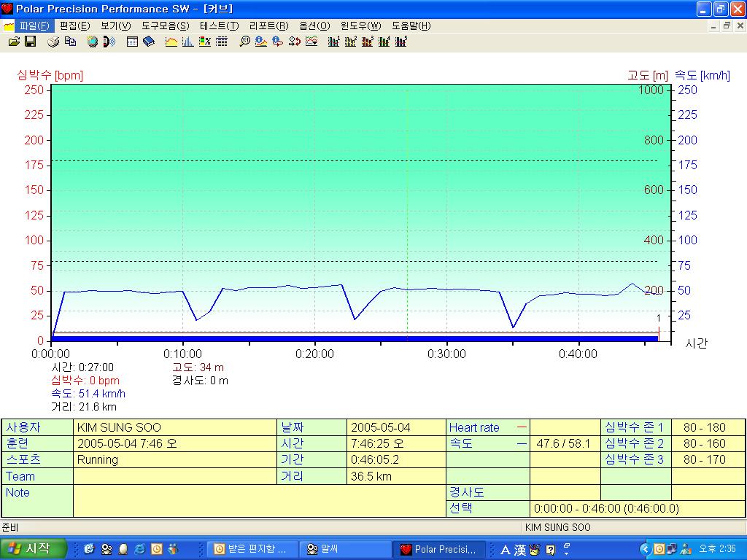747x560 pixels.
Task: Click the Open file folder icon
Action: [x=15, y=42]
